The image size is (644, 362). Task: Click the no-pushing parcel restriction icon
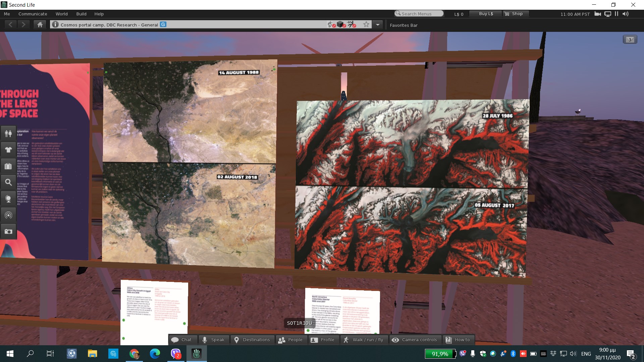click(352, 24)
